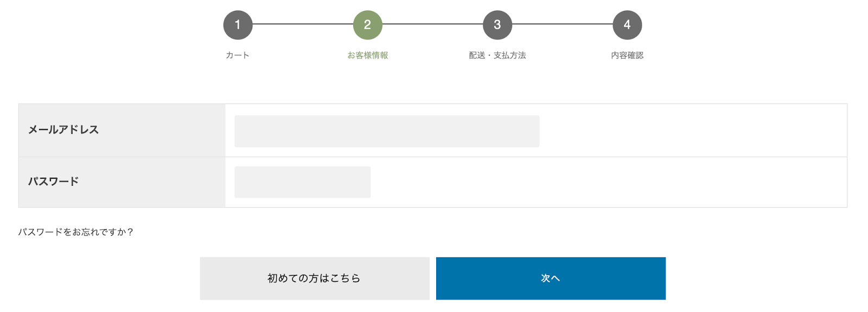The height and width of the screenshot is (312, 868).
Task: Click the 初めての方はこちら button
Action: [315, 278]
